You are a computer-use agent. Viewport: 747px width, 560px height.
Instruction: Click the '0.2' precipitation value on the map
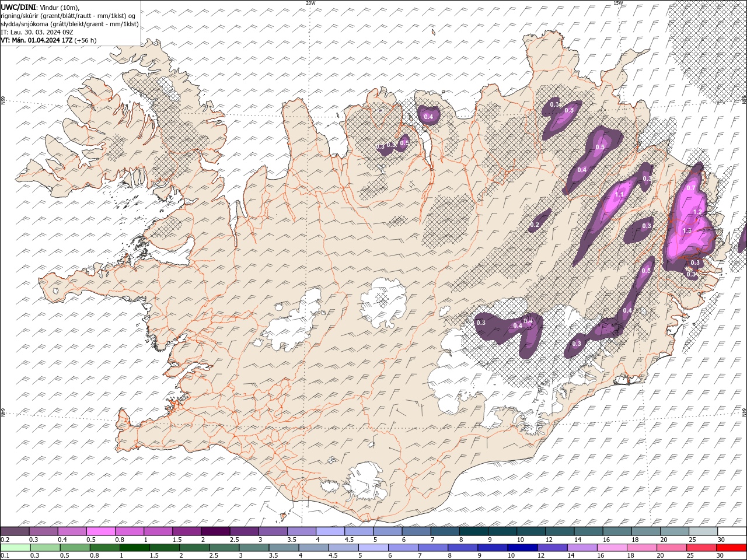pos(535,225)
